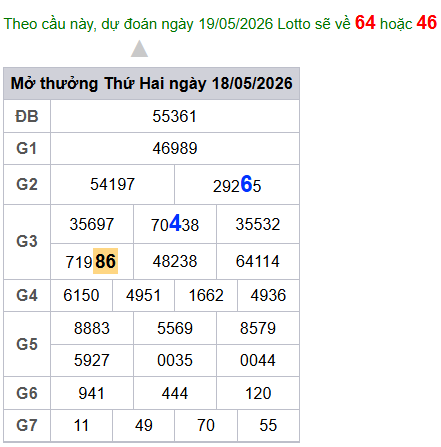Select the G6 row label

[27, 393]
